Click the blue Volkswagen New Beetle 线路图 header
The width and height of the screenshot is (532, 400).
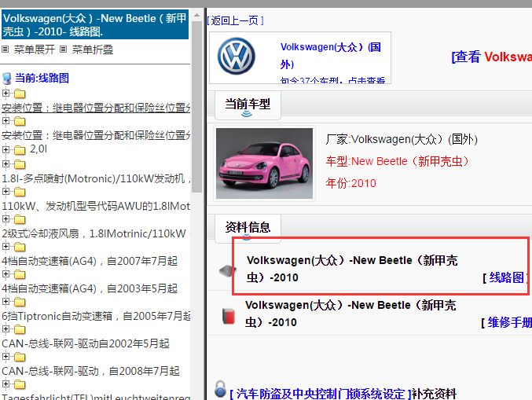click(x=94, y=24)
